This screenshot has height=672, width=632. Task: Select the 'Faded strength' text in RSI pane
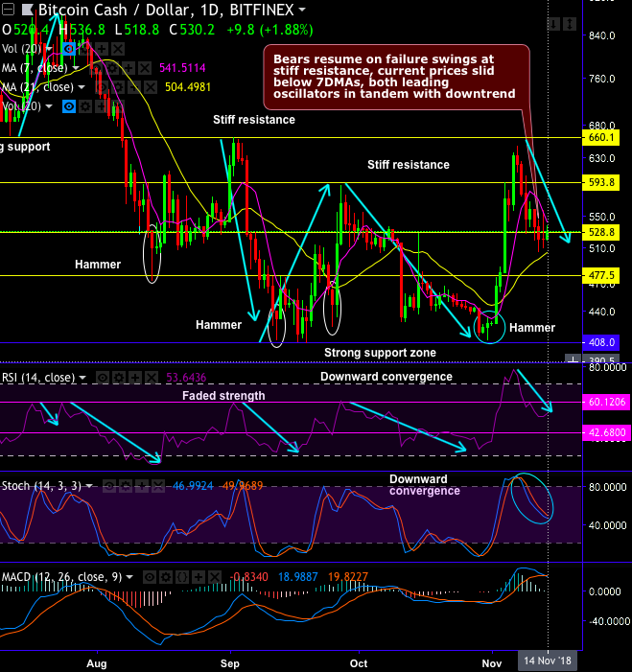pos(223,396)
